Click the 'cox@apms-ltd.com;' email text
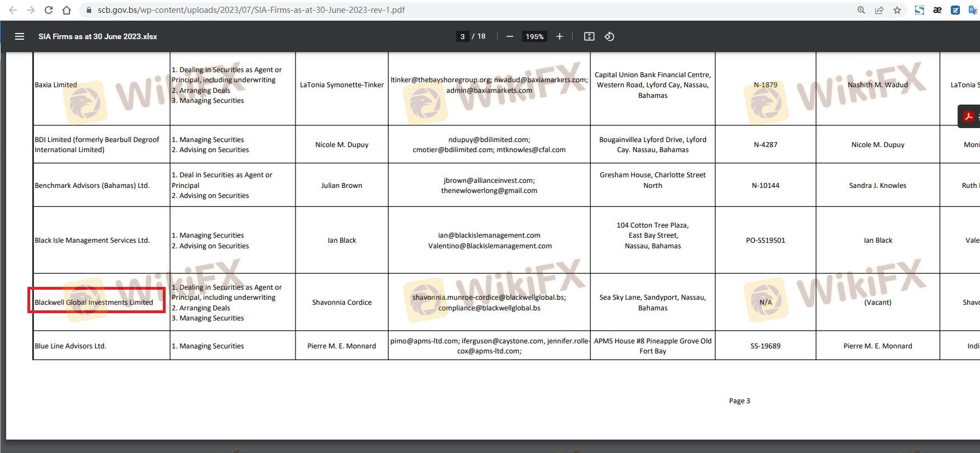The image size is (980, 453). coord(489,351)
